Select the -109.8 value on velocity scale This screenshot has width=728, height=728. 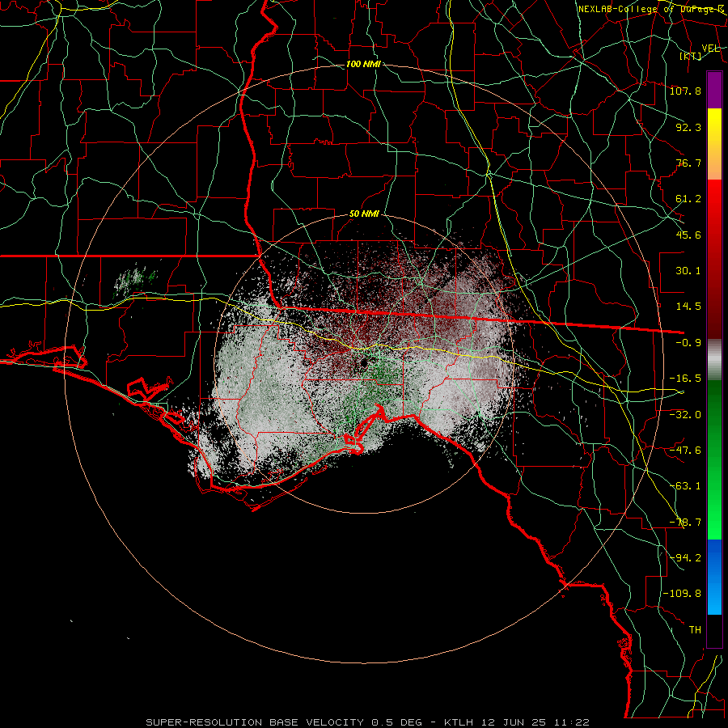[682, 594]
